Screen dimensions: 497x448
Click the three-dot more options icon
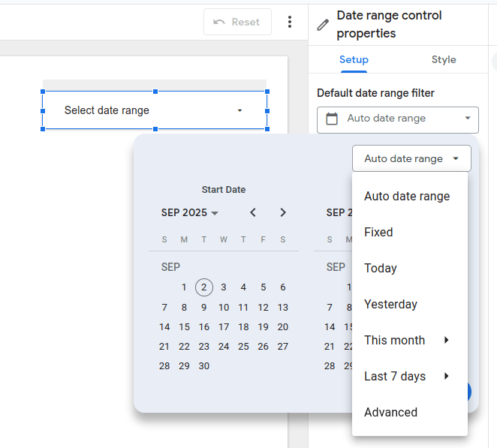[290, 23]
